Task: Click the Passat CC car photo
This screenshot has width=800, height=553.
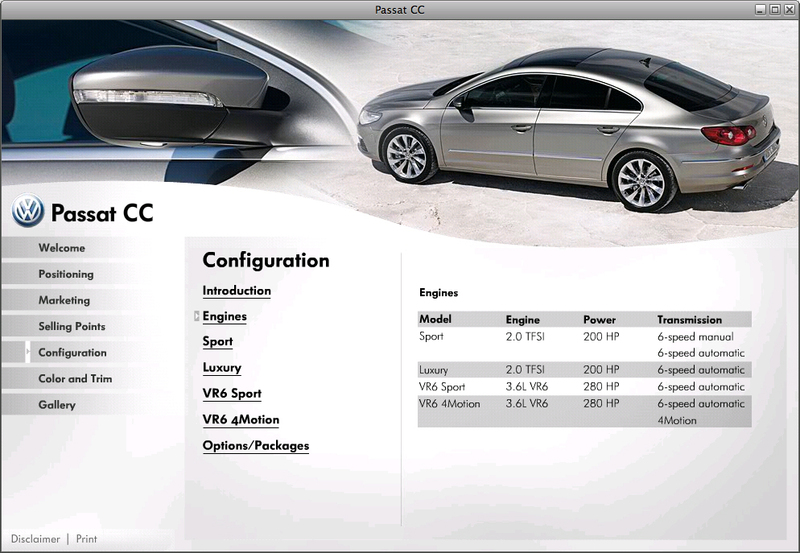Action: click(569, 130)
